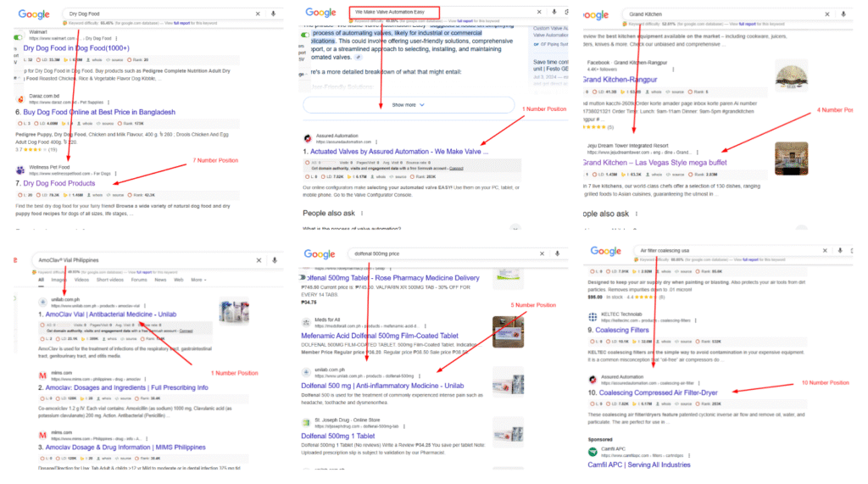Screen dimensions: 868x484
Task: Click St. Joseph Drug site favicon
Action: [x=306, y=422]
